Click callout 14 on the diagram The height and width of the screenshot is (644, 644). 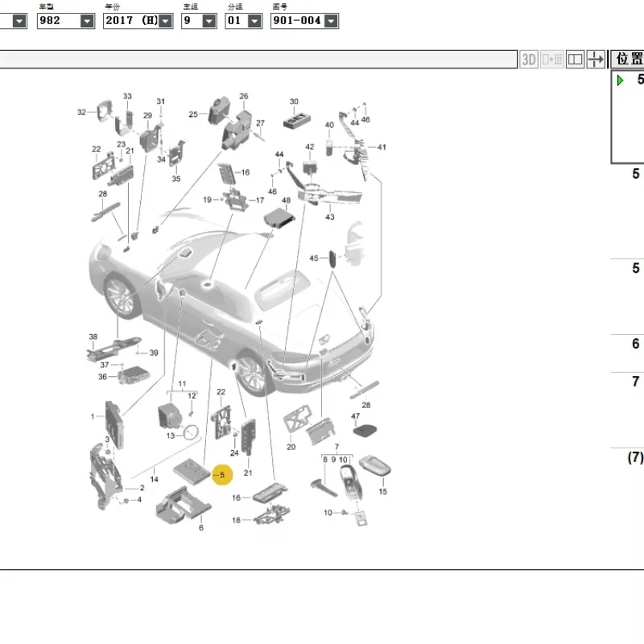click(154, 479)
